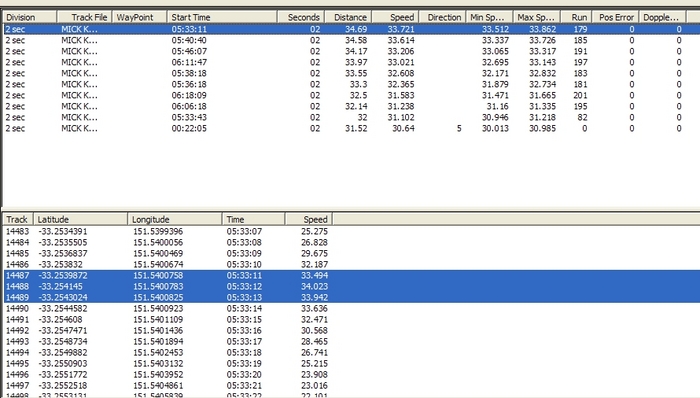
Task: Select the run starting at 05:38:18
Action: pyautogui.click(x=352, y=73)
